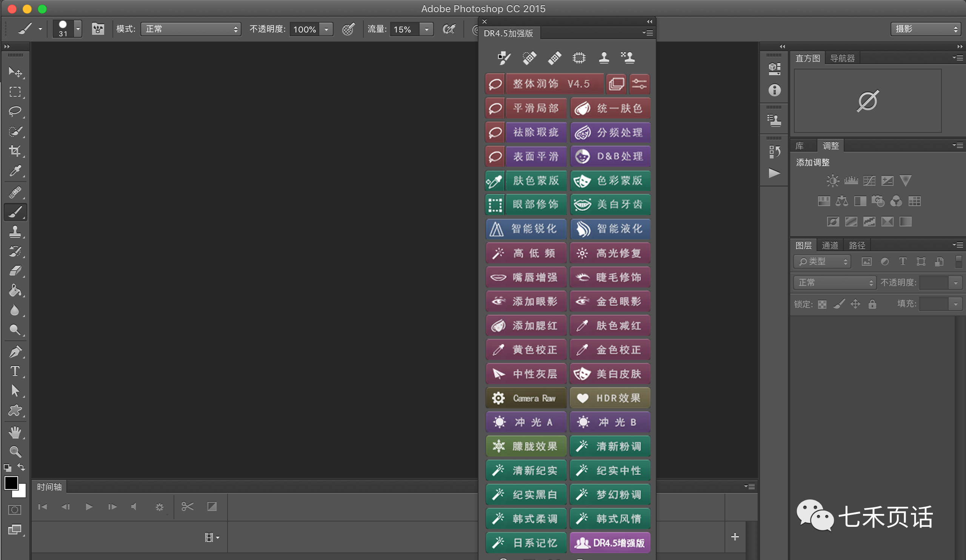Select the Clone Stamp tool in toolbox
966x560 pixels.
tap(15, 232)
